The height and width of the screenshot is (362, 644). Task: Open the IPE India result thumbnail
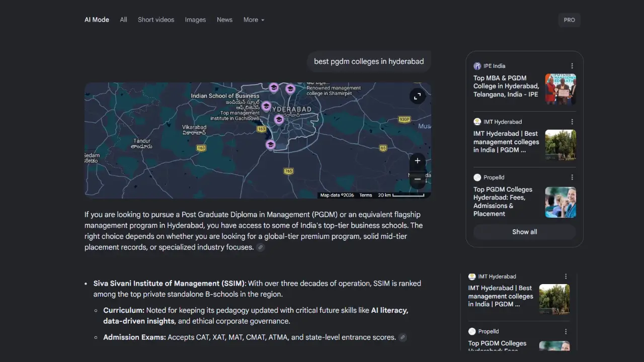[x=560, y=89]
